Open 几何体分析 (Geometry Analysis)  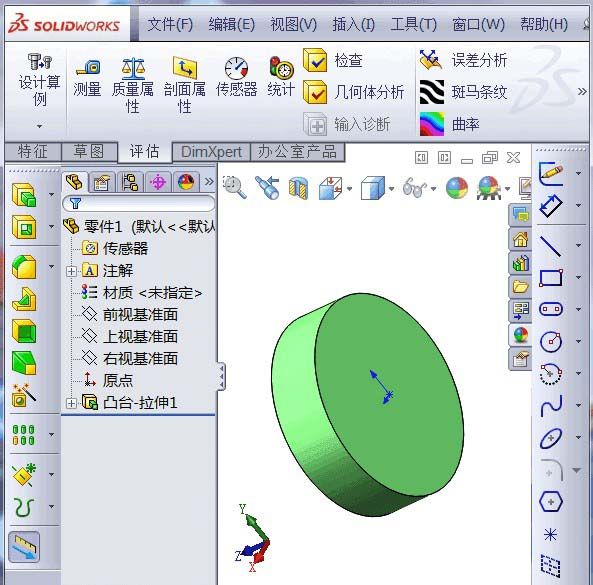pyautogui.click(x=354, y=92)
